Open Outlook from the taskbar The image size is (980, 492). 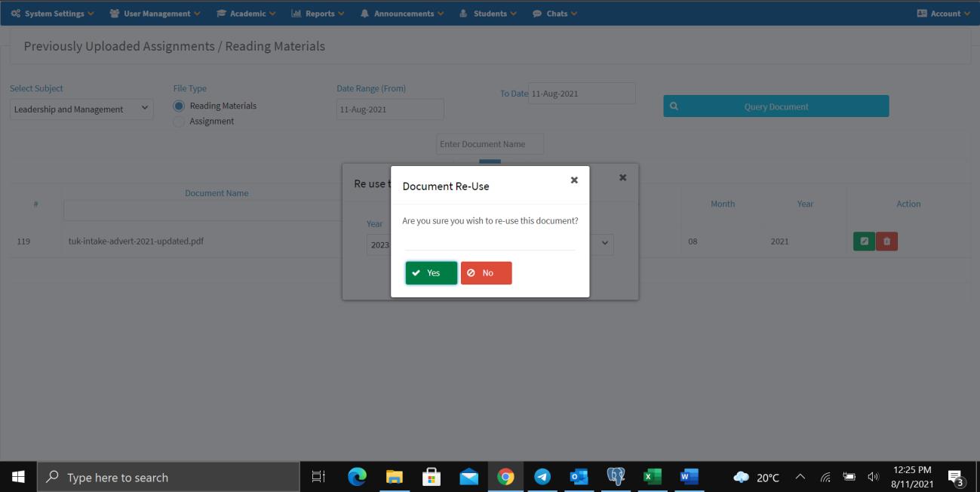[579, 476]
